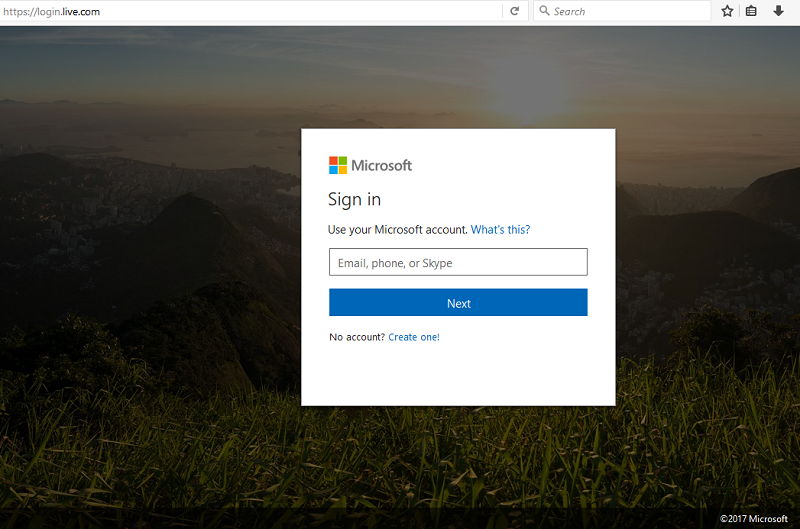Click the Use your Microsoft account text
Screen dimensions: 800x529
[x=397, y=230]
